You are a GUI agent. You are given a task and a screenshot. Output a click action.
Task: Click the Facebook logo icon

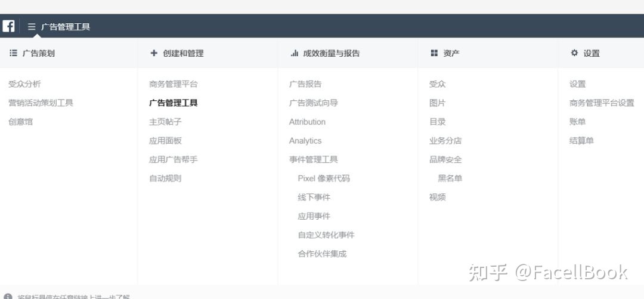pos(8,26)
